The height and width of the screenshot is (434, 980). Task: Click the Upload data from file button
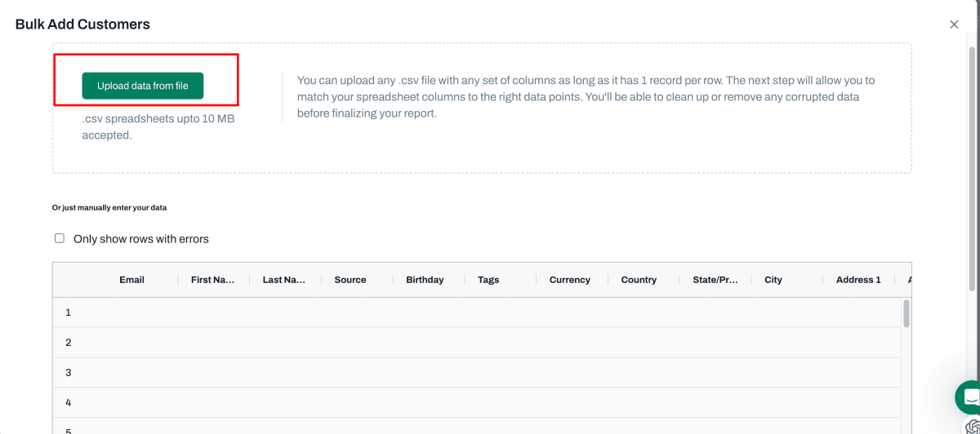142,86
